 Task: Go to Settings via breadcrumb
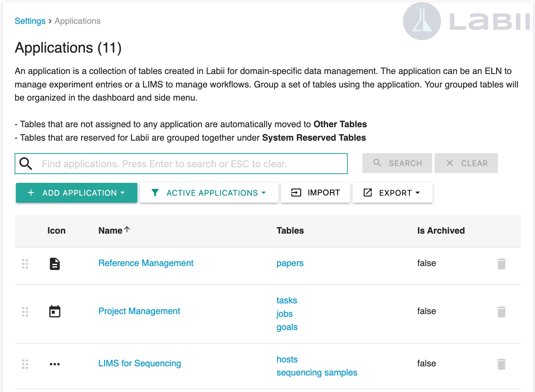pos(30,21)
